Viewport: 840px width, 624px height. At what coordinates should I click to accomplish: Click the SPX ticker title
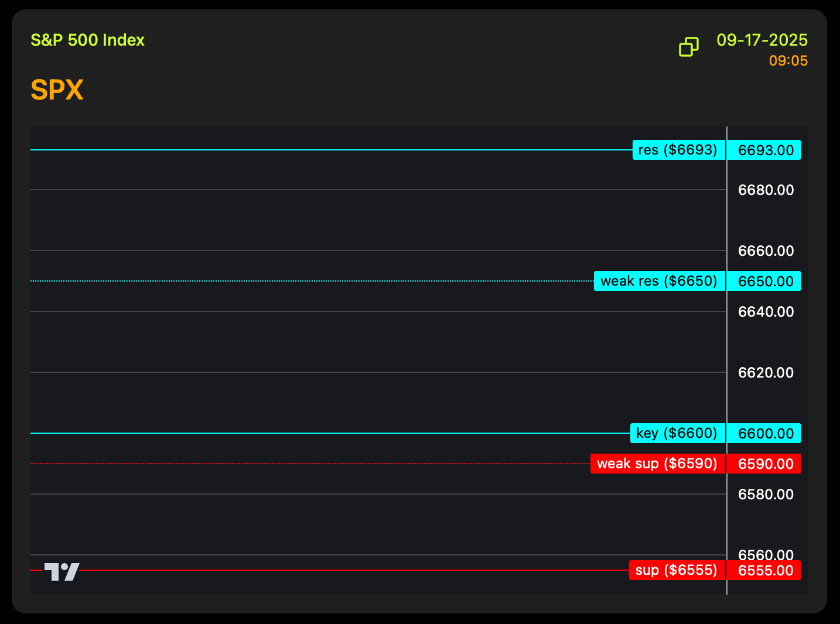(57, 90)
